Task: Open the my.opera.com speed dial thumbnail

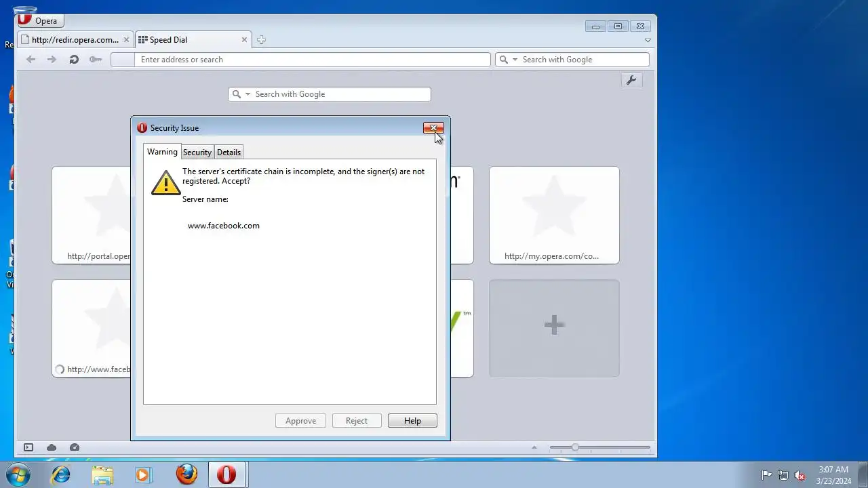Action: [x=554, y=215]
